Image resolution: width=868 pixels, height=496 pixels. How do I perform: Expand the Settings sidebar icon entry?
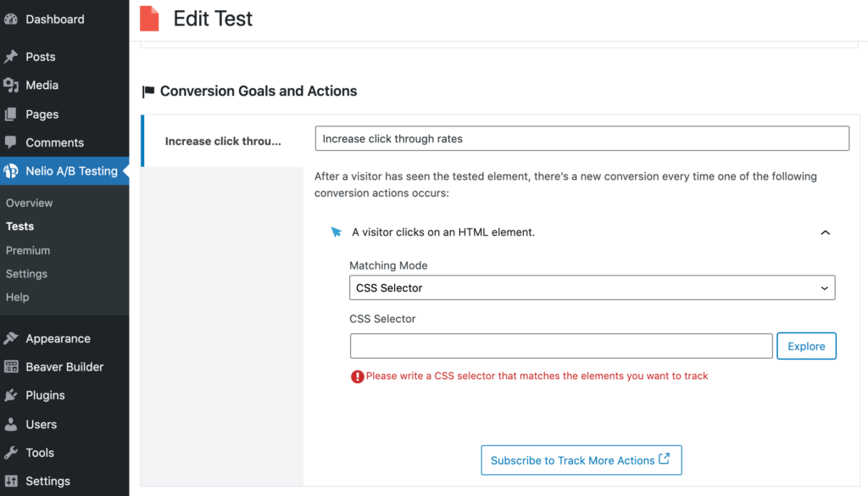[x=12, y=481]
